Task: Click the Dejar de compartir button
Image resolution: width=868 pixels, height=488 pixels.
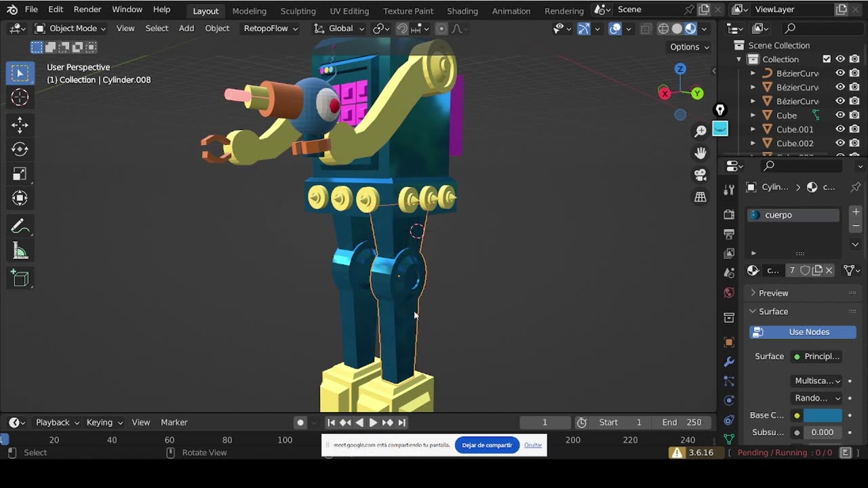Action: (487, 445)
